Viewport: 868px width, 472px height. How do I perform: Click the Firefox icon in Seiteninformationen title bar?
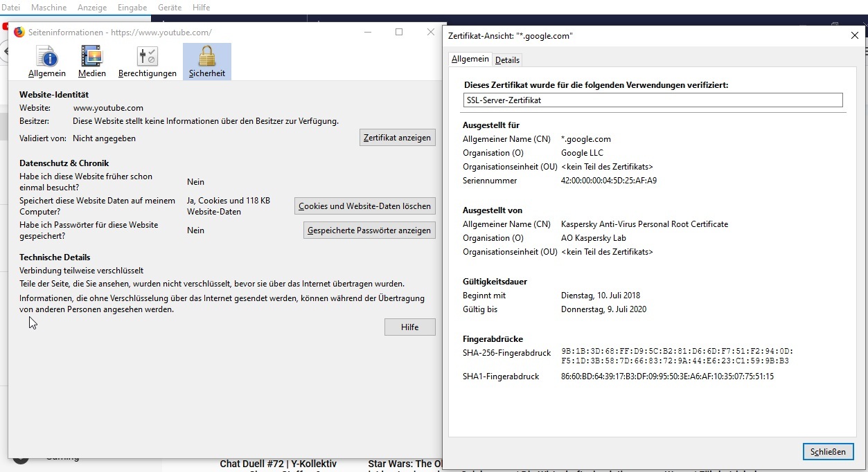coord(19,32)
